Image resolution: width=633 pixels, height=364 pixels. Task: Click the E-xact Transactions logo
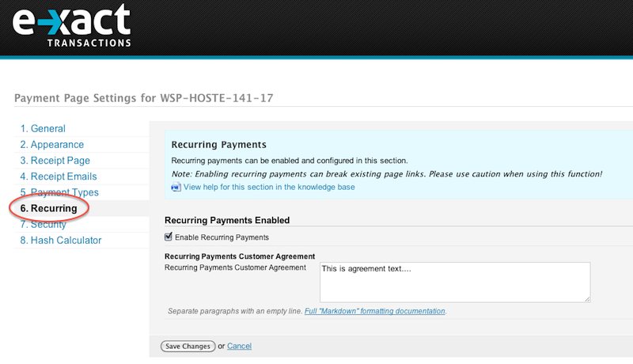(x=71, y=25)
